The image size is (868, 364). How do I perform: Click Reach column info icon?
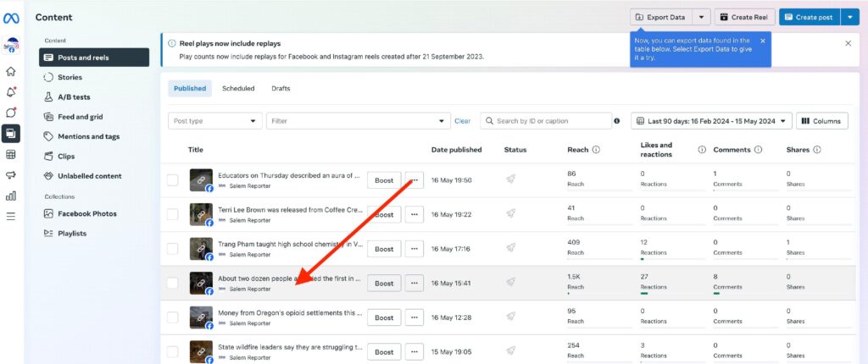(x=596, y=150)
